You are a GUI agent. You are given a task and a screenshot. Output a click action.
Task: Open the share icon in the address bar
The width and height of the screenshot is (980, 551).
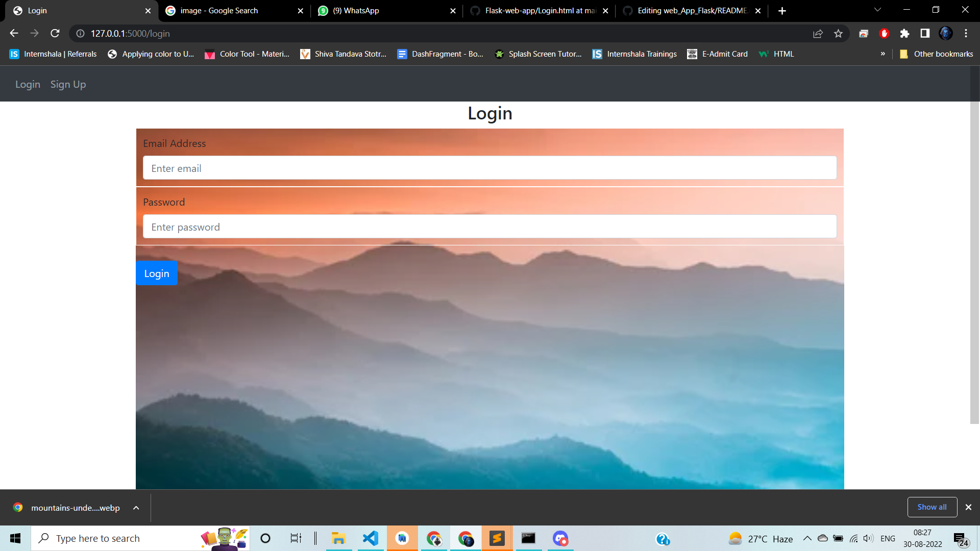pos(818,33)
